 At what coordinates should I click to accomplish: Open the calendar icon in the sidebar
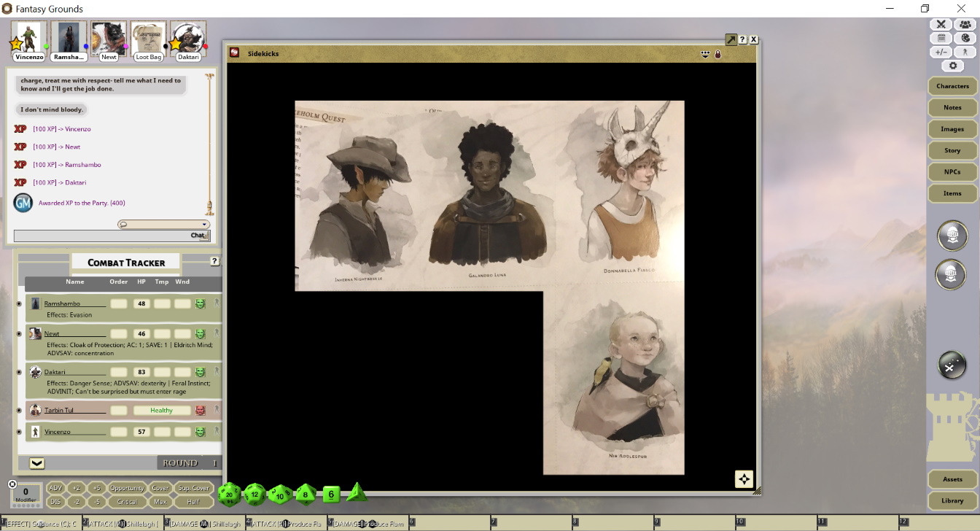[941, 38]
